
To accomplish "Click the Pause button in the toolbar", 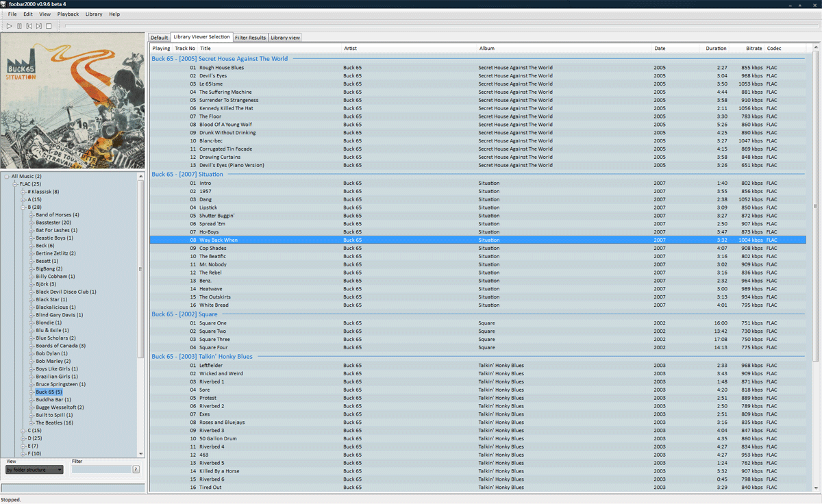I will [19, 26].
